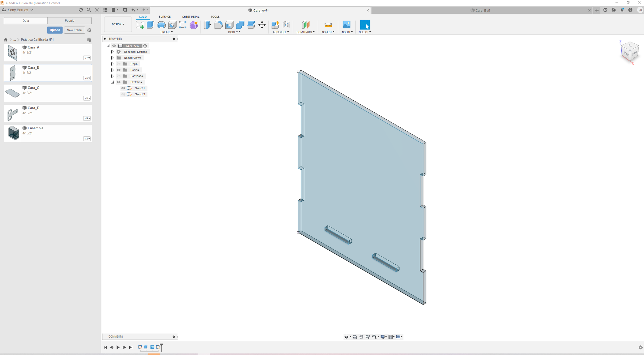Toggle Canvases folder visibility

119,76
